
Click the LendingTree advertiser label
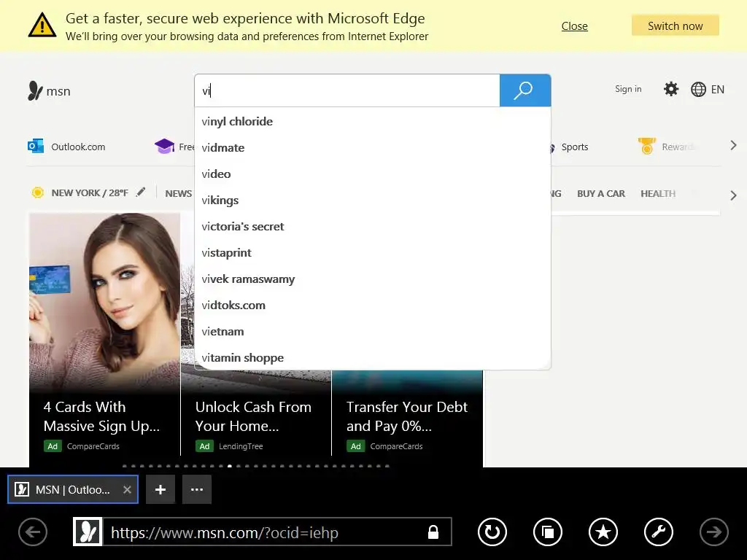pyautogui.click(x=241, y=446)
